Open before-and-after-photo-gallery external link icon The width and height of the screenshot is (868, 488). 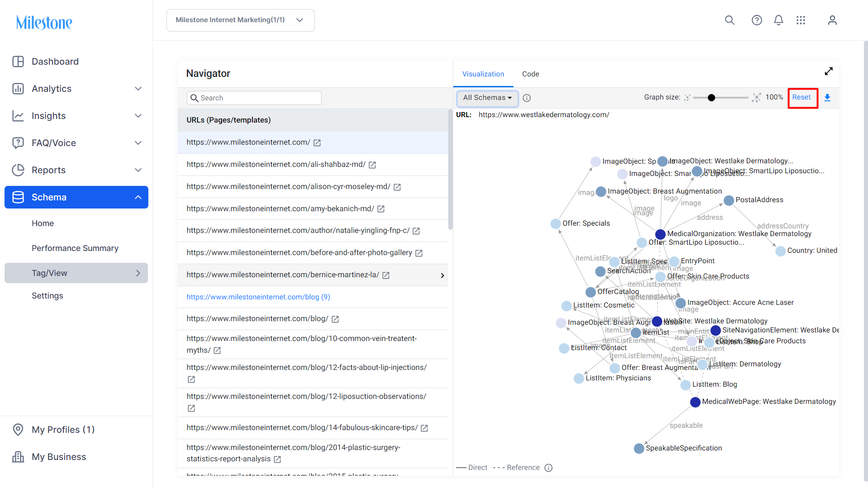tap(419, 253)
